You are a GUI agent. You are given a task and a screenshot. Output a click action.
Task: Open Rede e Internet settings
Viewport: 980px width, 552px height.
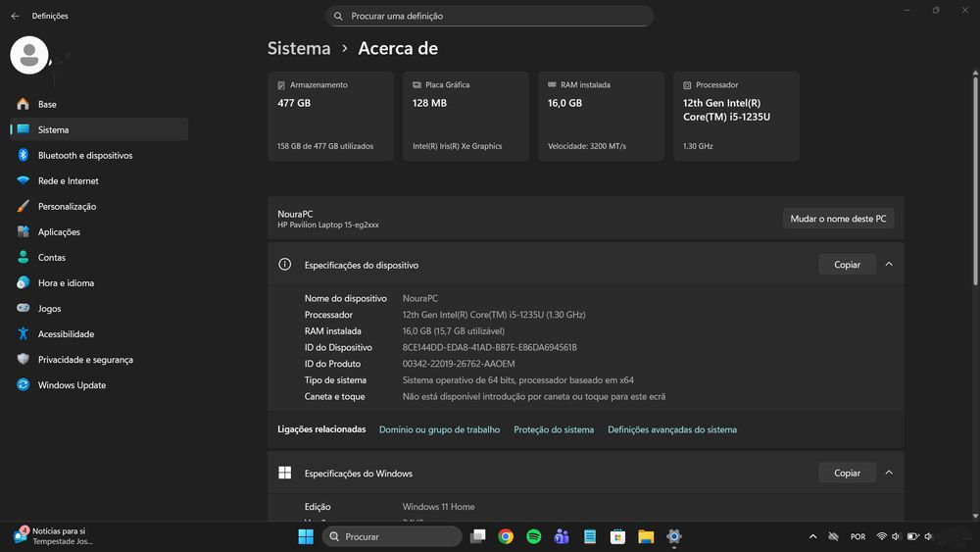99,180
